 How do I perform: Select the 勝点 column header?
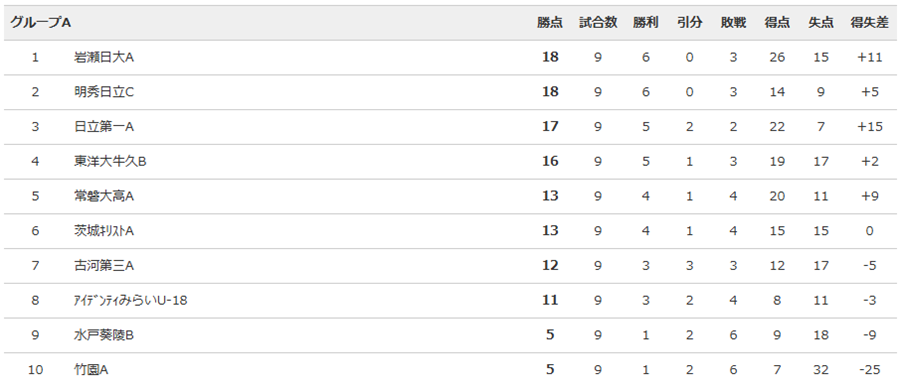(x=550, y=23)
